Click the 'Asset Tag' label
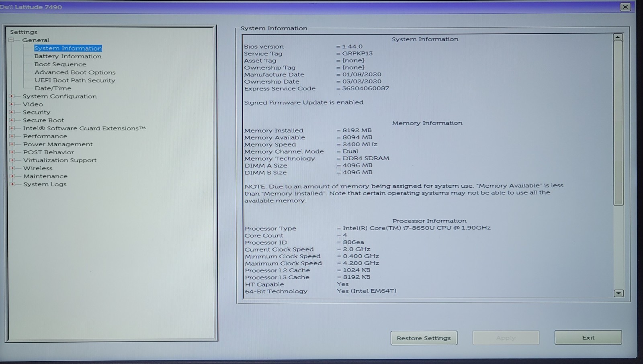The width and height of the screenshot is (643, 364). pos(260,61)
